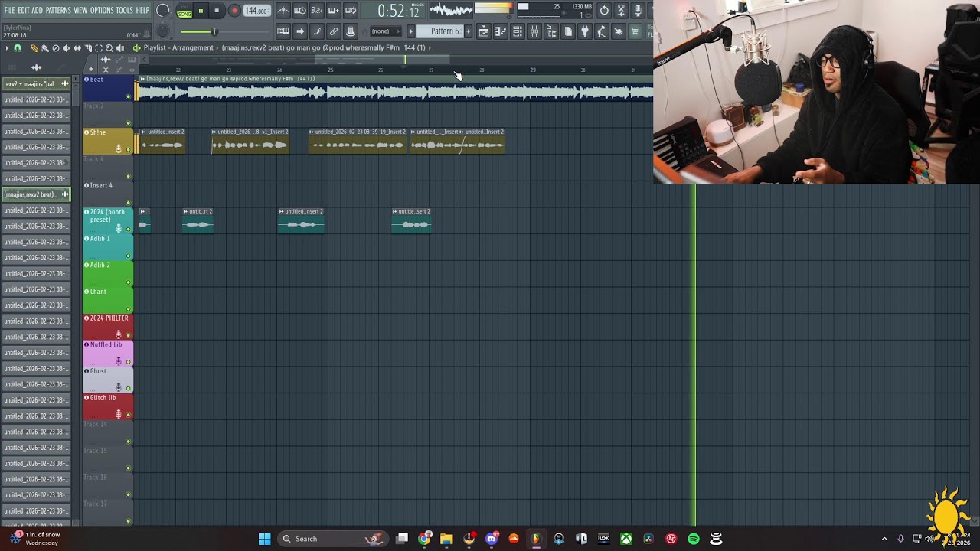
Task: Select the Slice tool in playlist toolbar
Action: click(x=88, y=48)
